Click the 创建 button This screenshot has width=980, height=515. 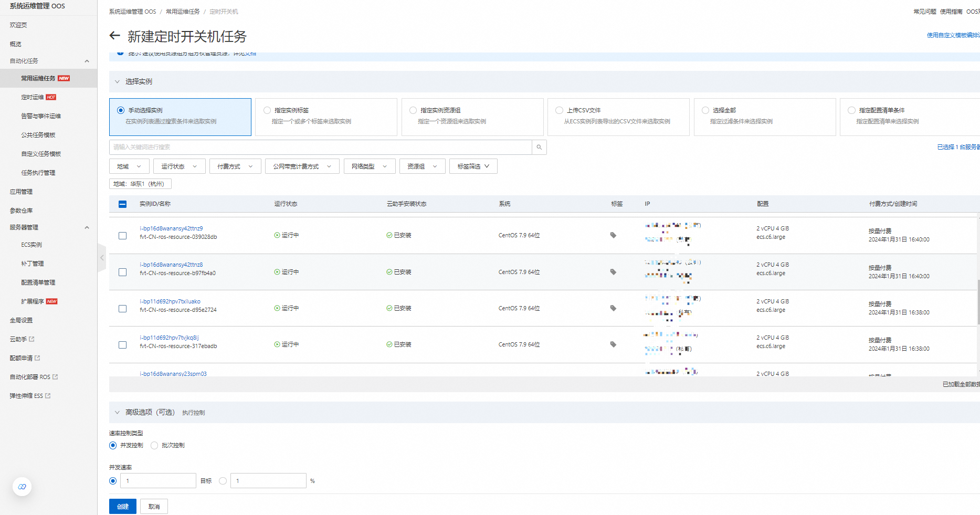pyautogui.click(x=123, y=507)
